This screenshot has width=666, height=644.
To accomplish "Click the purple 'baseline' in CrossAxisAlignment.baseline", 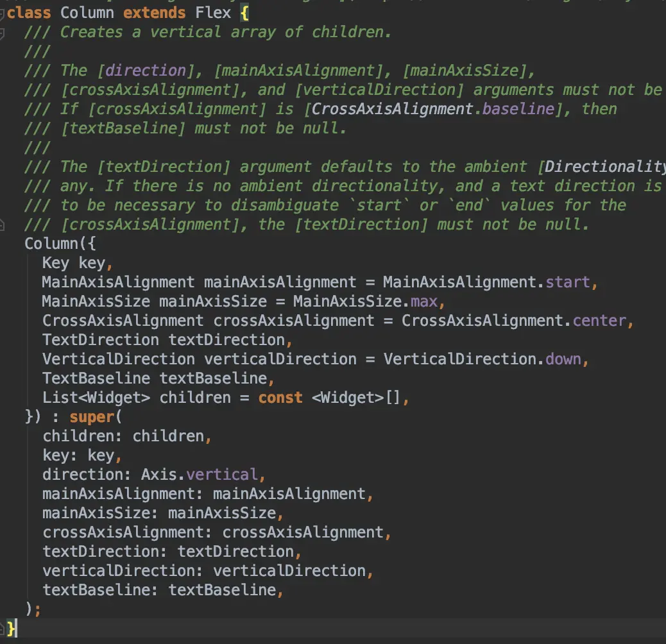I will tap(518, 109).
